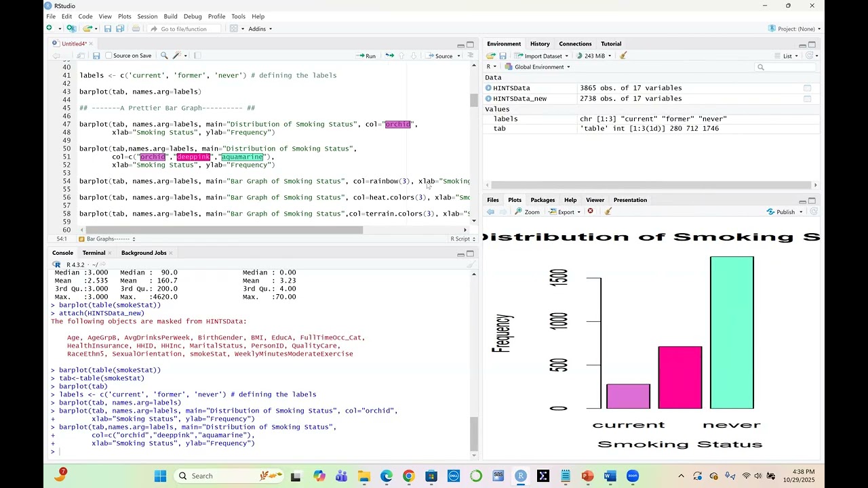This screenshot has width=868, height=488.
Task: Expand the HINTSData_new object details
Action: pos(488,99)
